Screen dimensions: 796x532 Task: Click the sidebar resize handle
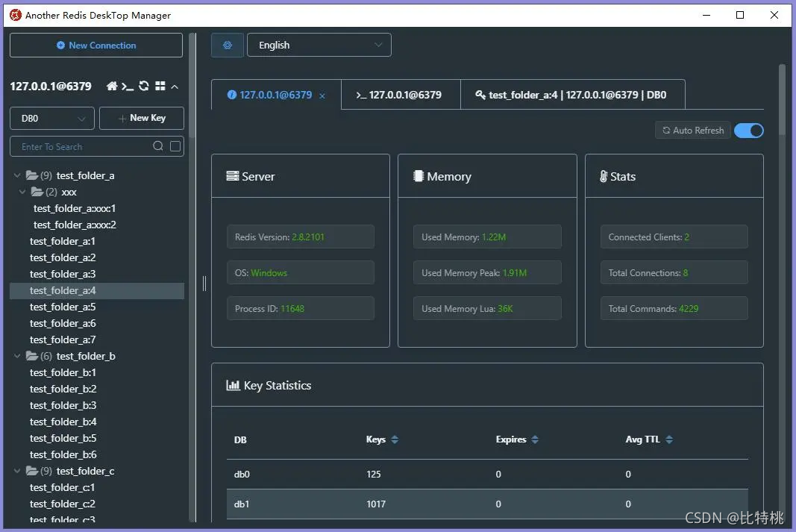pos(204,284)
